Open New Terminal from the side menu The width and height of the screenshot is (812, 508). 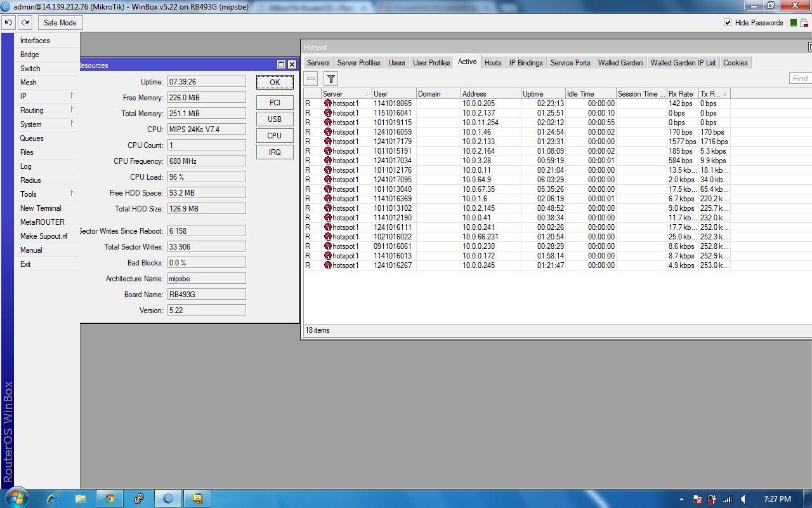[46, 208]
